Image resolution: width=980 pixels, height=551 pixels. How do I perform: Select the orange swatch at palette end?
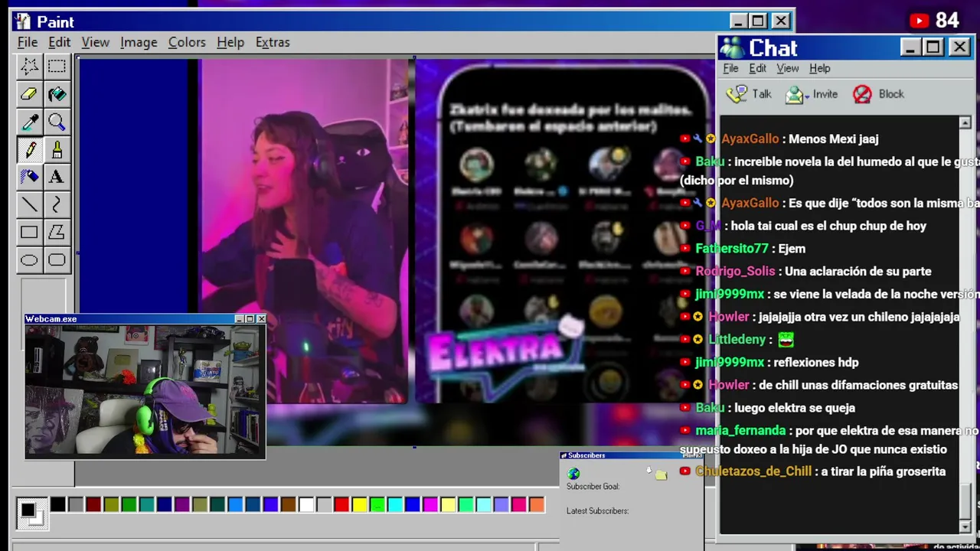(x=537, y=504)
